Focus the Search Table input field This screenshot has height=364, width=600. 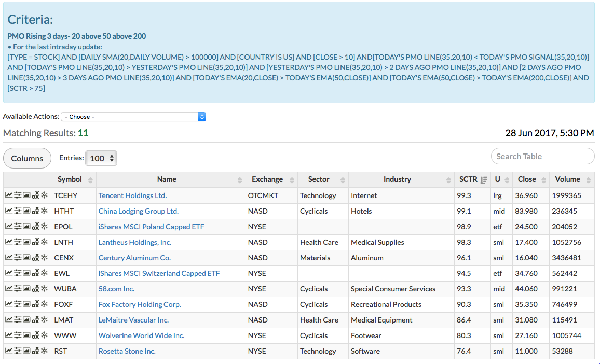pos(542,156)
